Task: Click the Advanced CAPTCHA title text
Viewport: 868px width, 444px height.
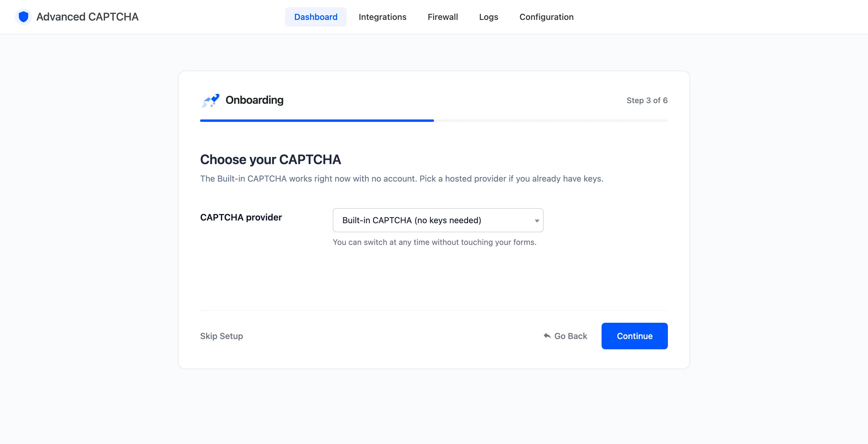Action: tap(87, 17)
